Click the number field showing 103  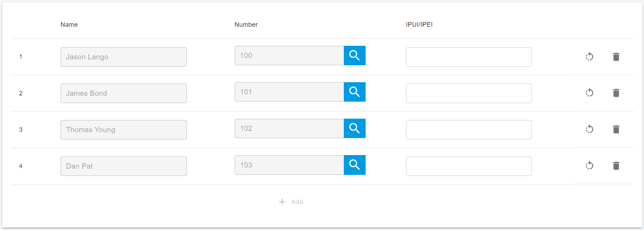[x=289, y=165]
